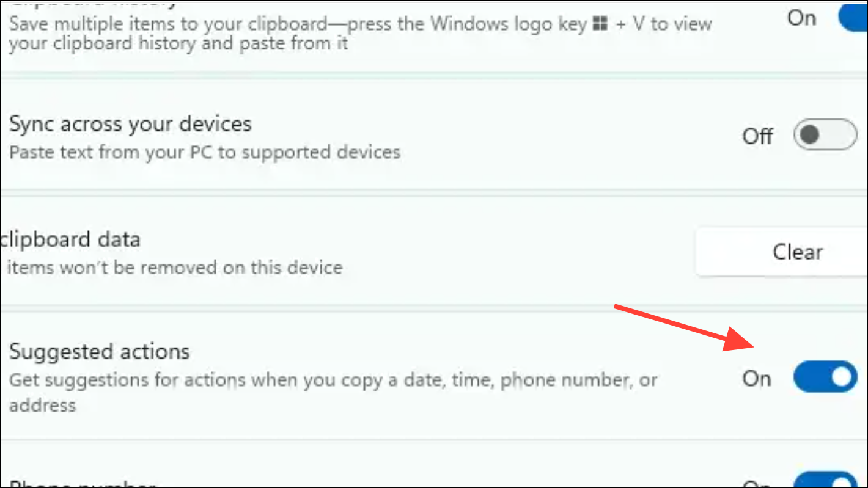The width and height of the screenshot is (868, 488).
Task: Disable the Clipboard history toggle at top
Action: click(853, 17)
